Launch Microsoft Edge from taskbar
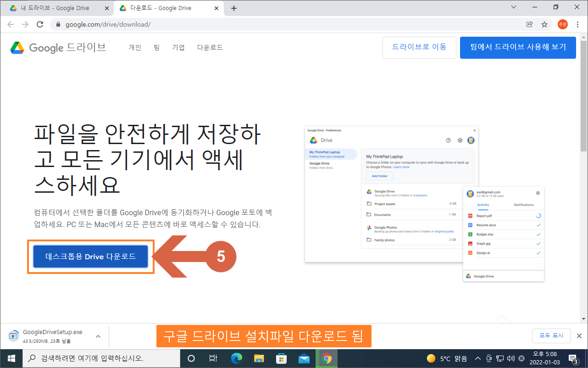Image resolution: width=588 pixels, height=368 pixels. coord(236,358)
